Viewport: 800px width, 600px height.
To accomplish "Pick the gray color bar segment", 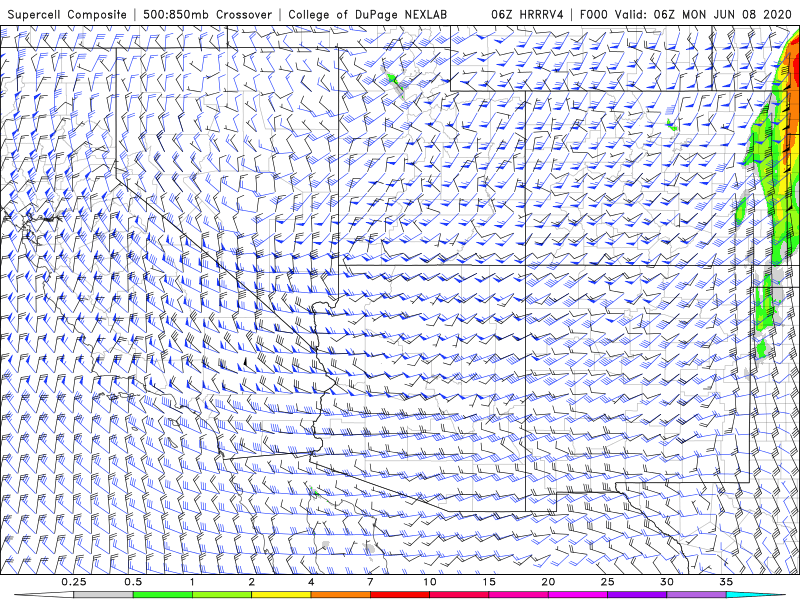I will click(x=104, y=595).
